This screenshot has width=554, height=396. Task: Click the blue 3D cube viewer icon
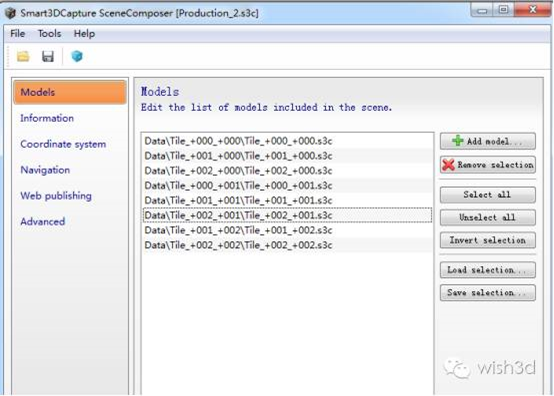pos(77,56)
